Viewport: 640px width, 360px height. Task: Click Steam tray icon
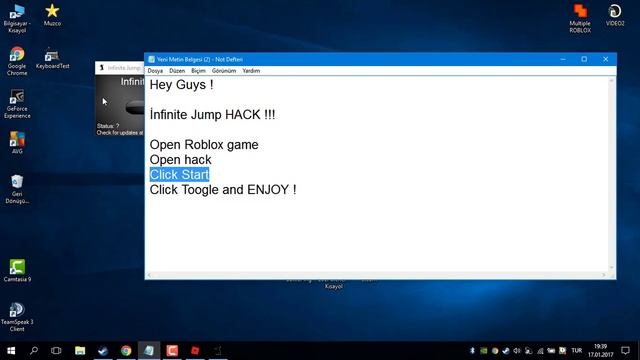[506, 351]
